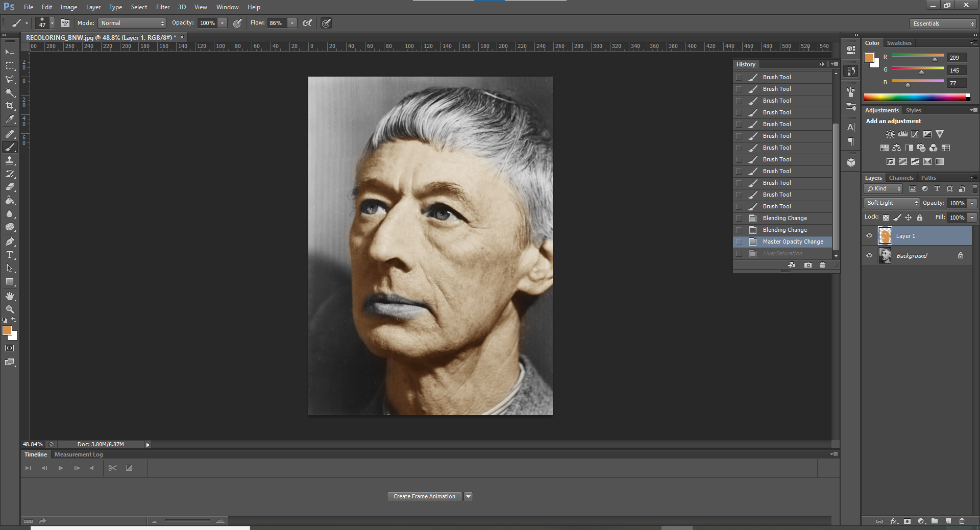980x530 pixels.
Task: Select the Zoom tool in toolbar
Action: tap(10, 309)
